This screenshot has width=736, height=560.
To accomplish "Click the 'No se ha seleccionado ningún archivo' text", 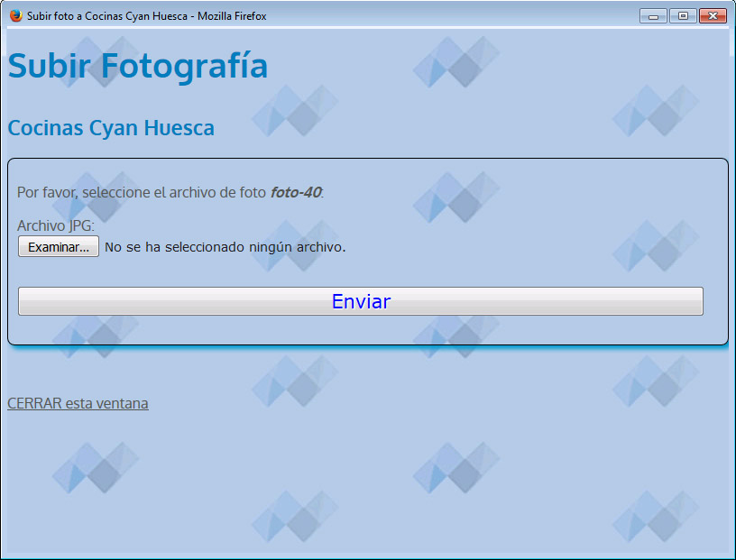I will click(x=225, y=247).
